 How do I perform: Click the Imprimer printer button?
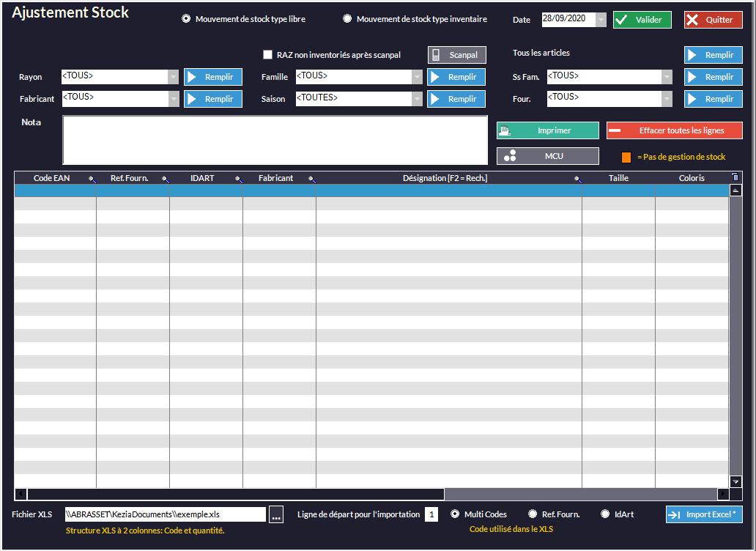tap(547, 130)
